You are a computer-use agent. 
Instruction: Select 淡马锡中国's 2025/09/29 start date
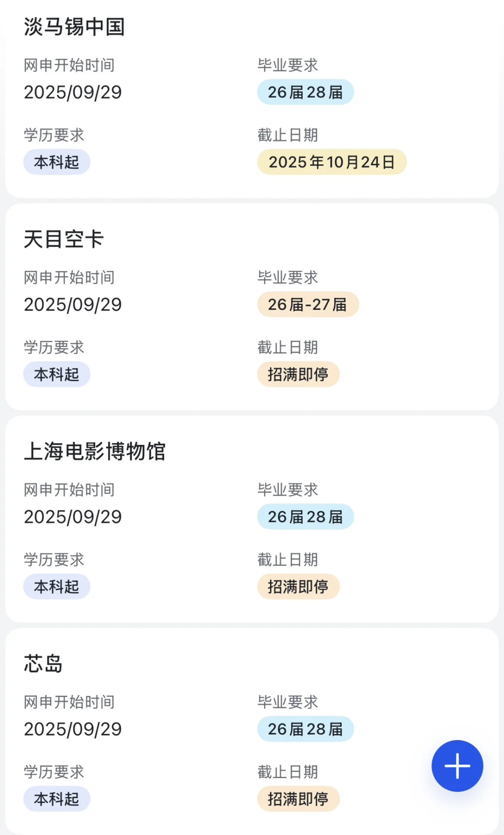coord(73,92)
